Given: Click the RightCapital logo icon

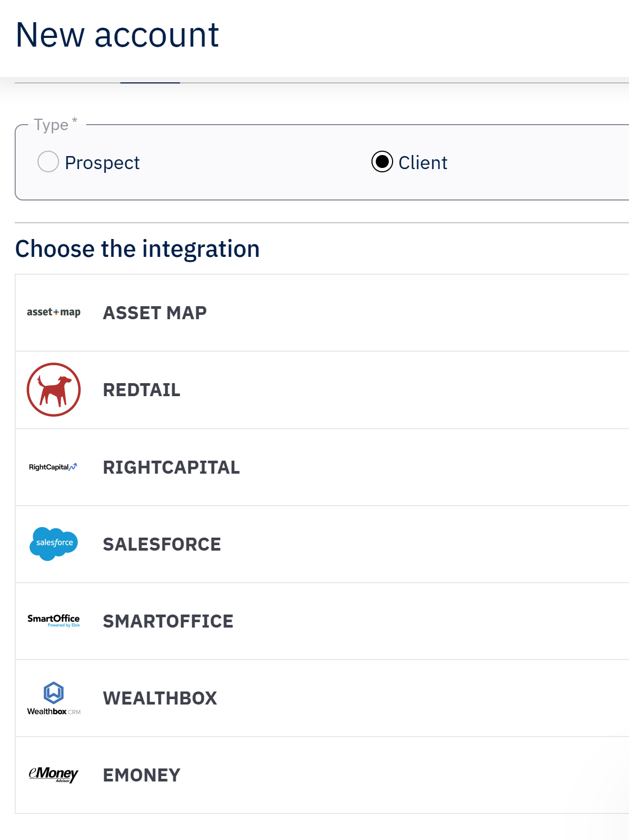Looking at the screenshot, I should pos(53,467).
